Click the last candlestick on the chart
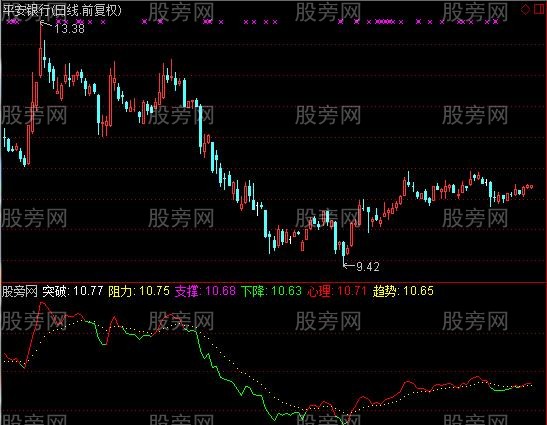The width and height of the screenshot is (547, 425). (531, 187)
